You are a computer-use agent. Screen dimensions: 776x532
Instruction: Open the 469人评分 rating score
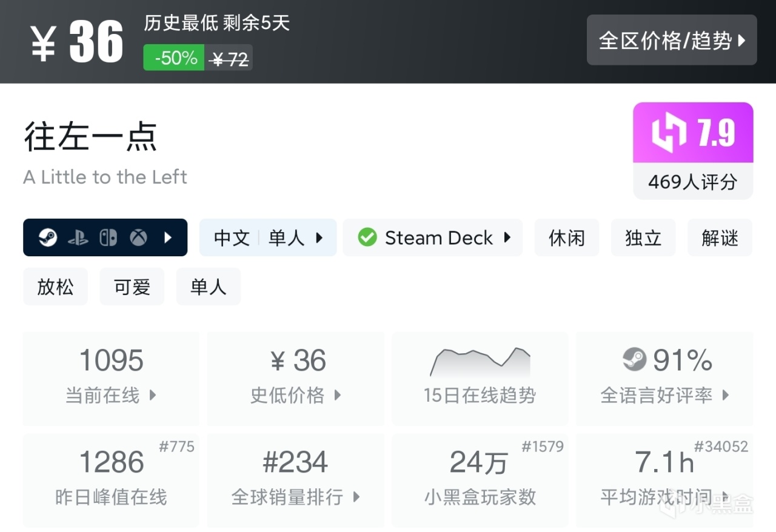pos(693,182)
